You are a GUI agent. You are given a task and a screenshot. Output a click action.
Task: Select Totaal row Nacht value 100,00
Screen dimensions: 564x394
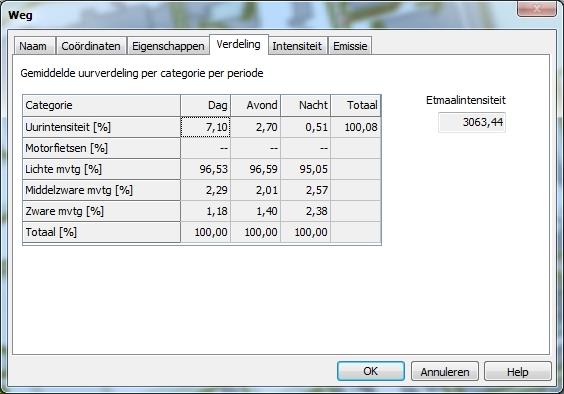click(x=306, y=232)
